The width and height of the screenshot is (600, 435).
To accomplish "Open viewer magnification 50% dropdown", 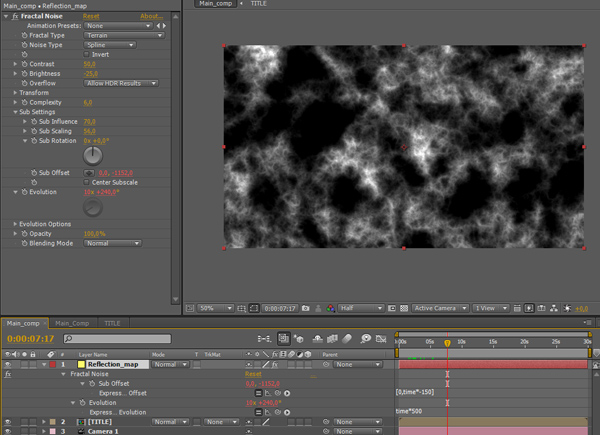I will click(x=215, y=308).
